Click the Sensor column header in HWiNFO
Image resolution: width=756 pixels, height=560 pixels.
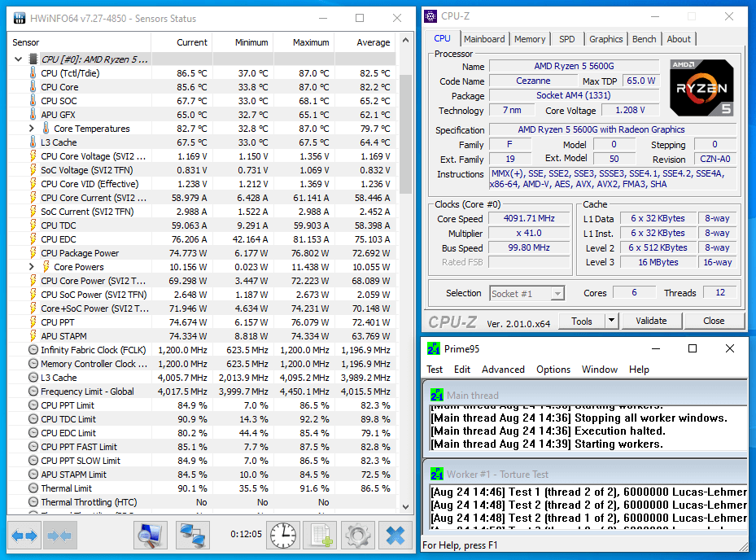(79, 42)
